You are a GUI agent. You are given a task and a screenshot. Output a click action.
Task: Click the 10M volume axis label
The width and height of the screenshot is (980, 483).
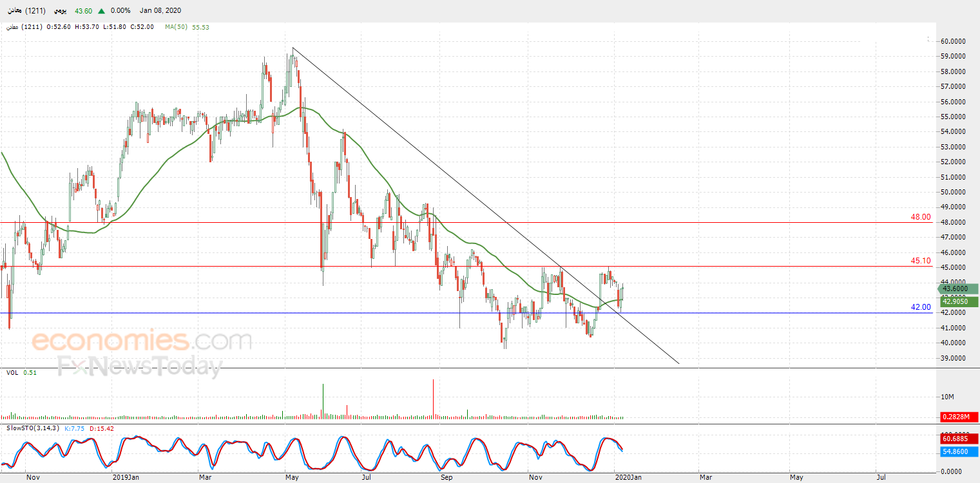point(946,397)
